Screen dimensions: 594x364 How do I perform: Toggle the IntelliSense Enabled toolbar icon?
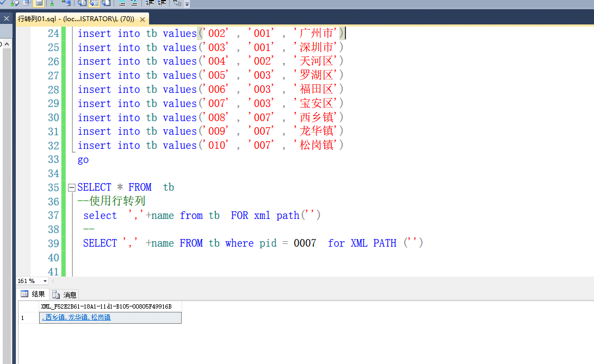pos(39,3)
